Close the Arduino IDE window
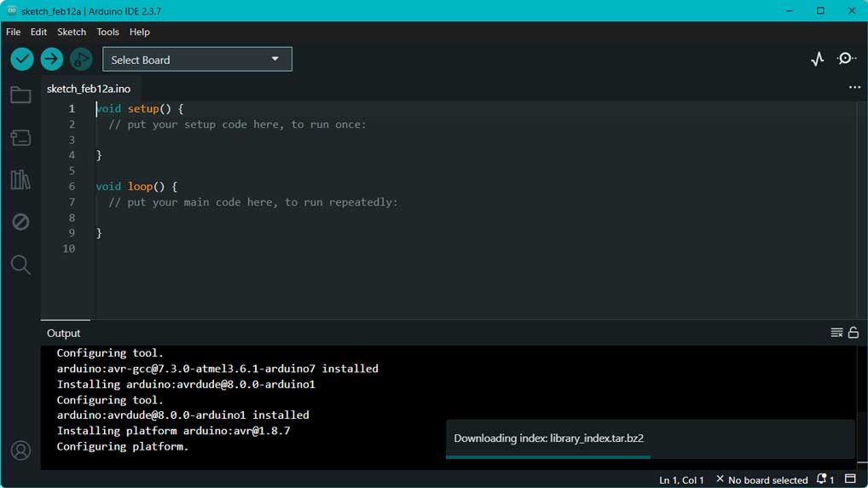This screenshot has width=868, height=488. point(852,10)
